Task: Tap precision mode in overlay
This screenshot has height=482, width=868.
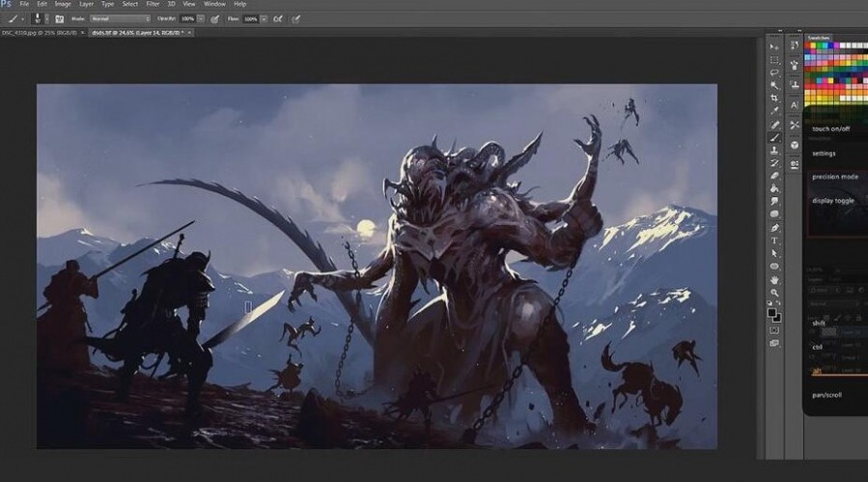Action: tap(835, 177)
